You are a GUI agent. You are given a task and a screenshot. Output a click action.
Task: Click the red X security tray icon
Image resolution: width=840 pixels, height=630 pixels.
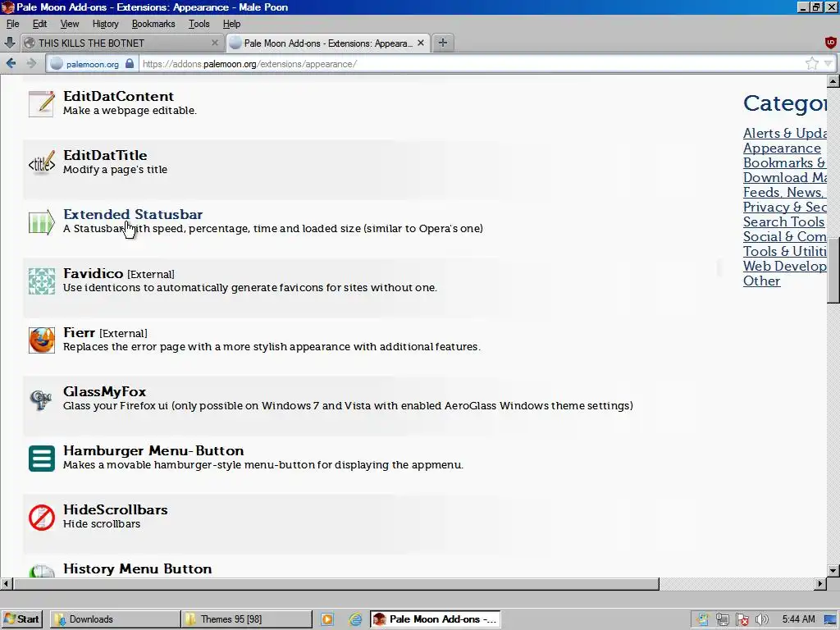[742, 619]
